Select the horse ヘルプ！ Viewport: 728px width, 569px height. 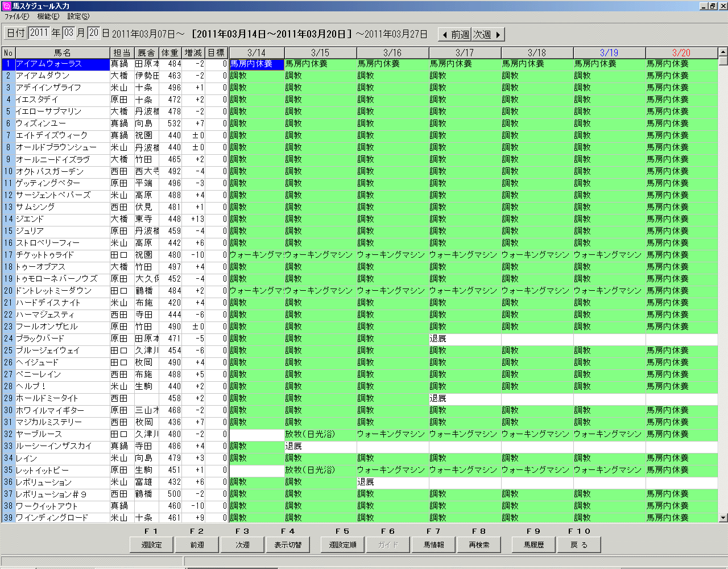pos(62,386)
